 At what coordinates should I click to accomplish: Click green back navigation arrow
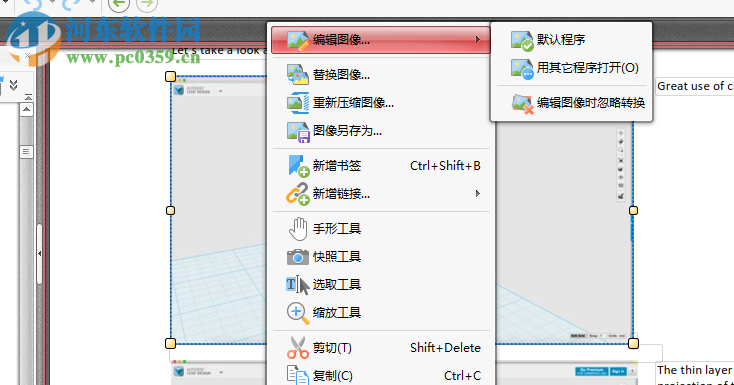click(118, 5)
